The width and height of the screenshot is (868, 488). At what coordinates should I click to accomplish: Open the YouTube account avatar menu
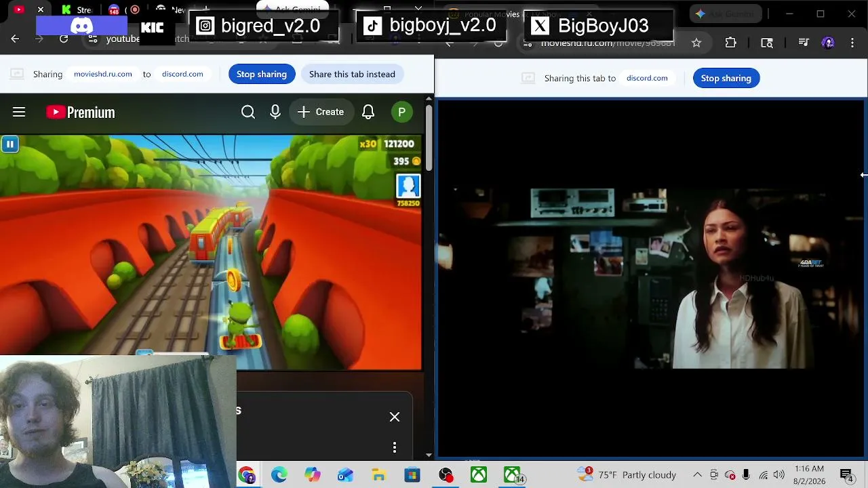coord(402,112)
